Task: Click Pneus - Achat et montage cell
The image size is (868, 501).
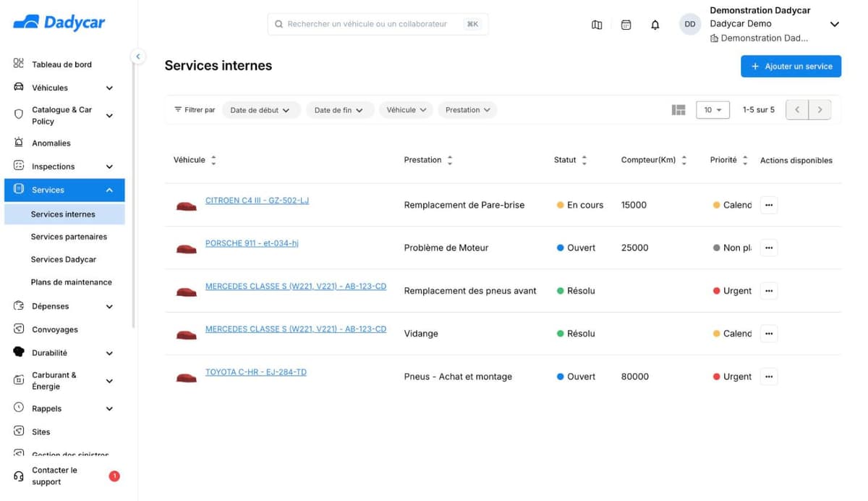Action: tap(458, 376)
